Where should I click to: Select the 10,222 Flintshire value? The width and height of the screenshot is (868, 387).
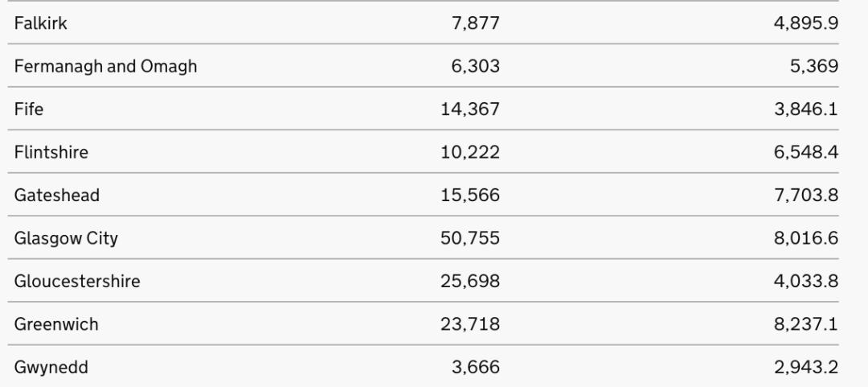[470, 152]
